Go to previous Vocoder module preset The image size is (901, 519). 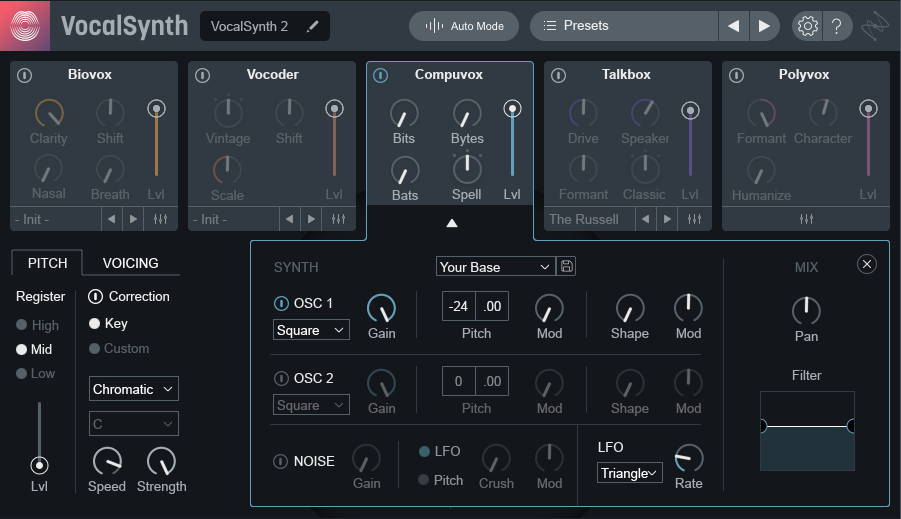[x=290, y=219]
